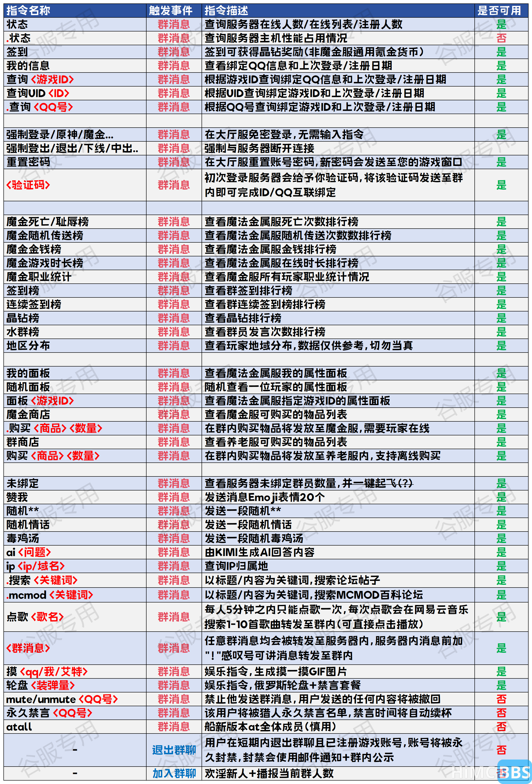This screenshot has width=532, height=784.
Task: Click the 签到榜 command cell
Action: tap(75, 291)
